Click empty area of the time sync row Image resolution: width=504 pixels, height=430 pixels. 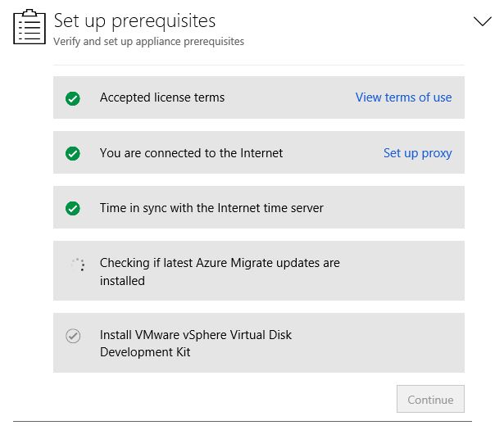tap(393, 207)
